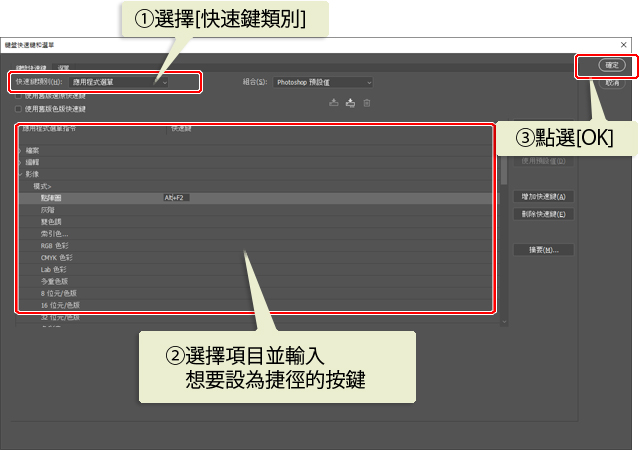This screenshot has width=640, height=450.
Task: Click the 確定 button
Action: (612, 65)
